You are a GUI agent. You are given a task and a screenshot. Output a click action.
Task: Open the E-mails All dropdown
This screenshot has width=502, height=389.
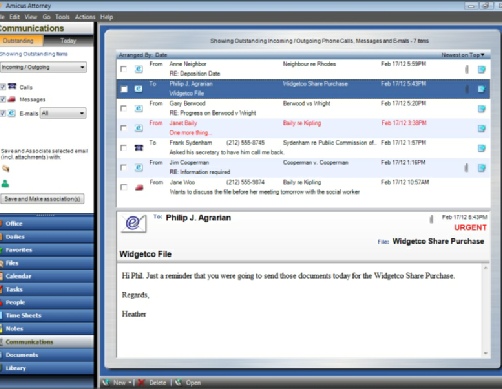point(63,113)
